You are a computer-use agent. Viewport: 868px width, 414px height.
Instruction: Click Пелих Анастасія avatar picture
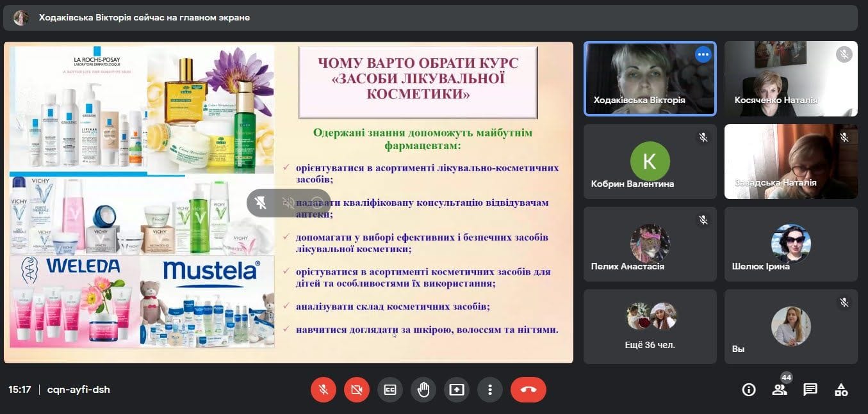(650, 244)
